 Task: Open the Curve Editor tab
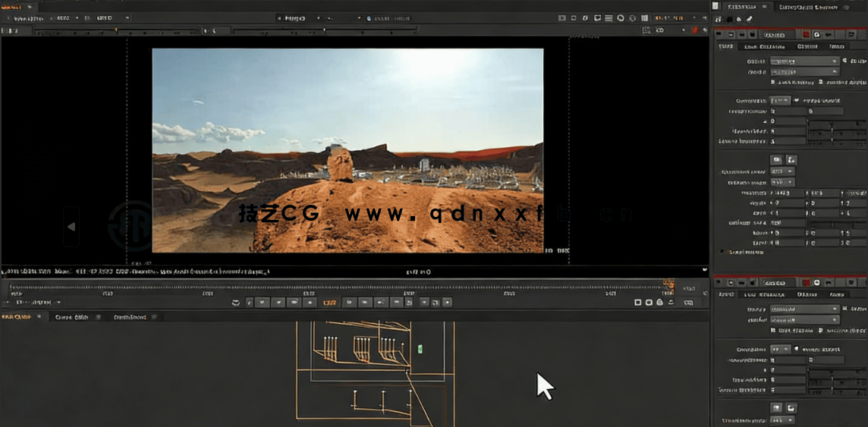pyautogui.click(x=71, y=317)
